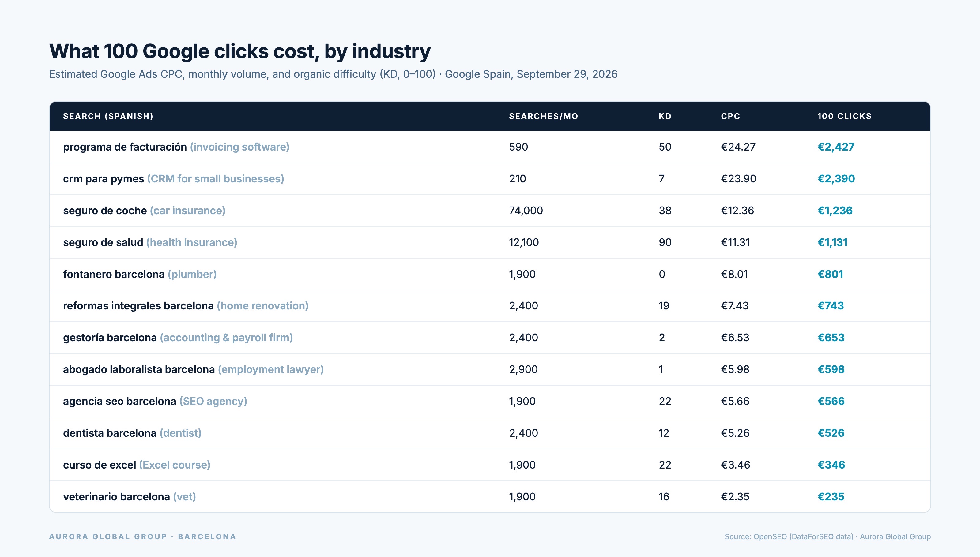The image size is (980, 557).
Task: Click the OpenSEO source credit line
Action: tap(827, 537)
